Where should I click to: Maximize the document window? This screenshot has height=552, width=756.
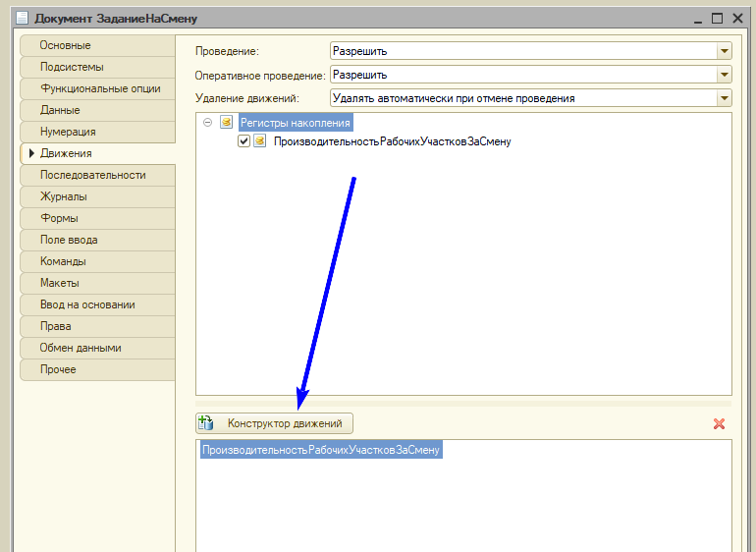pos(717,18)
